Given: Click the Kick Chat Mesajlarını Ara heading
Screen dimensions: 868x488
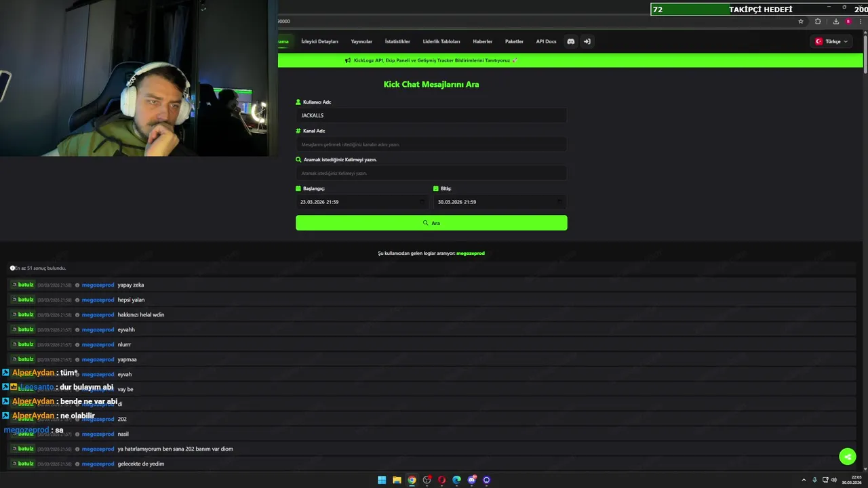Looking at the screenshot, I should click(x=431, y=85).
